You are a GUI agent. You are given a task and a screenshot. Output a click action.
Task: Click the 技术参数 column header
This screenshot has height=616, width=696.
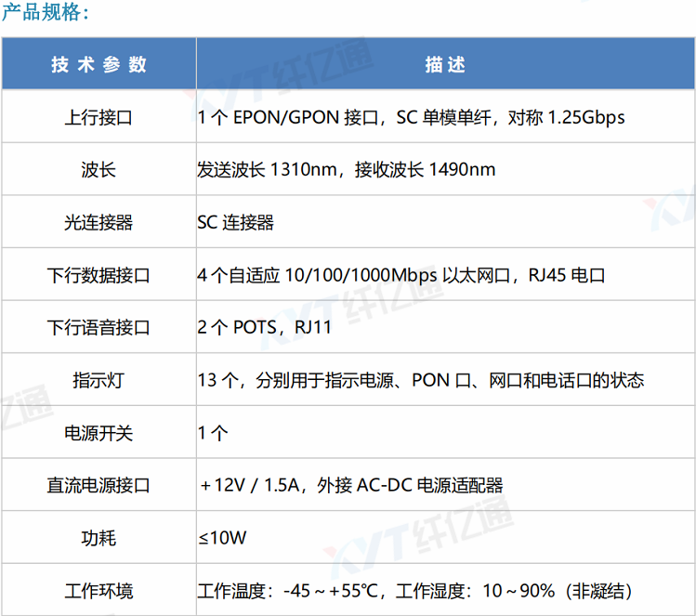pyautogui.click(x=98, y=64)
